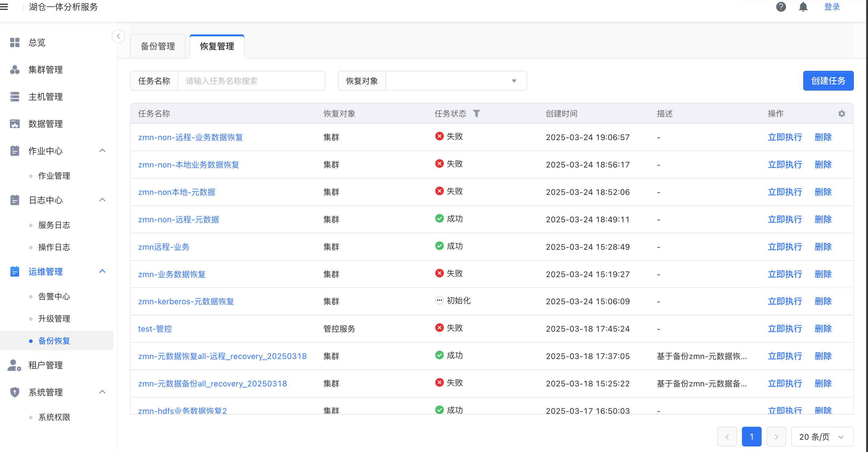Click the 登录 login link
The height and width of the screenshot is (452, 868).
coord(832,7)
